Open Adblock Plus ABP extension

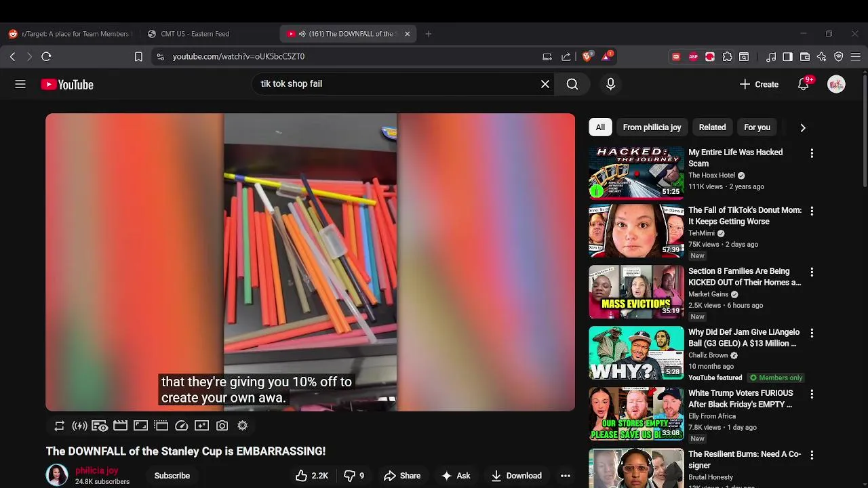(x=693, y=57)
